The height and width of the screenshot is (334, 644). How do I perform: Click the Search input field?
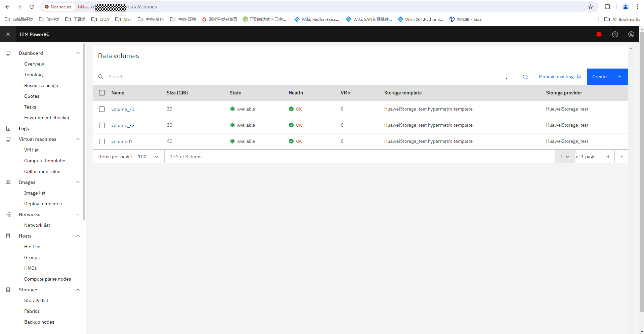[x=296, y=77]
